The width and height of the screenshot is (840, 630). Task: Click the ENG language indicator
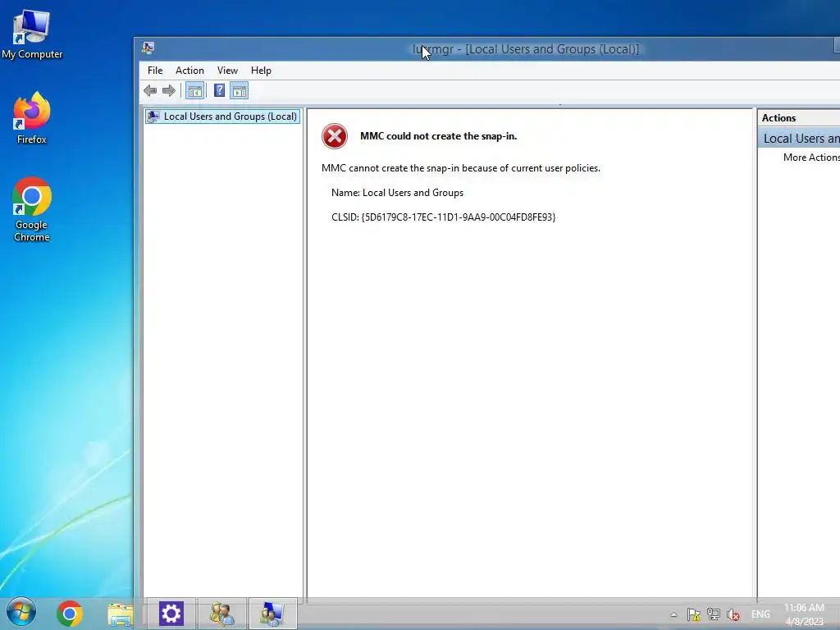[x=760, y=614]
